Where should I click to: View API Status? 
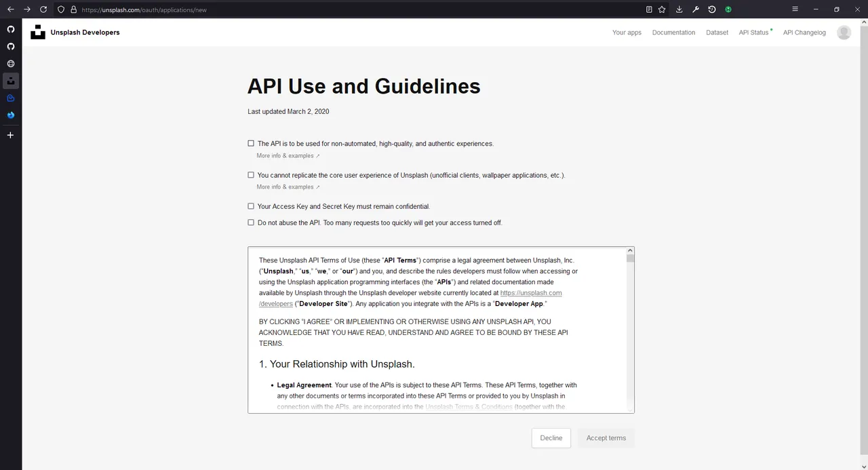755,33
